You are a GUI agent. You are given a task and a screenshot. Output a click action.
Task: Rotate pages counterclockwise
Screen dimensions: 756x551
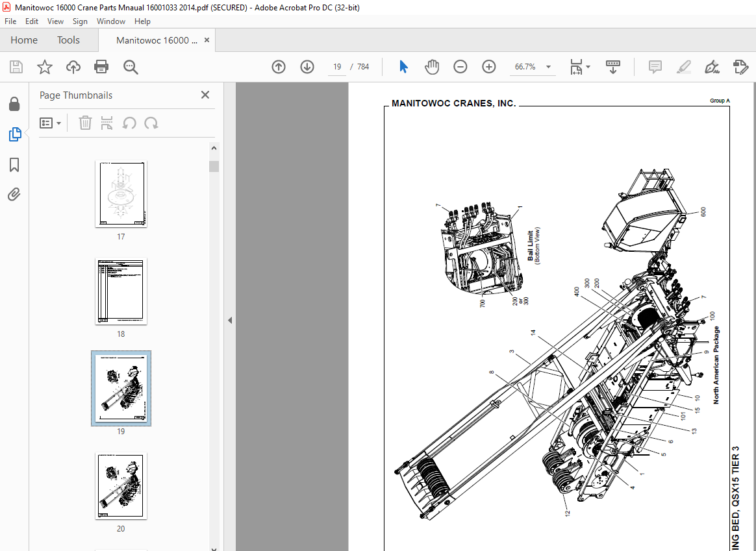click(129, 123)
